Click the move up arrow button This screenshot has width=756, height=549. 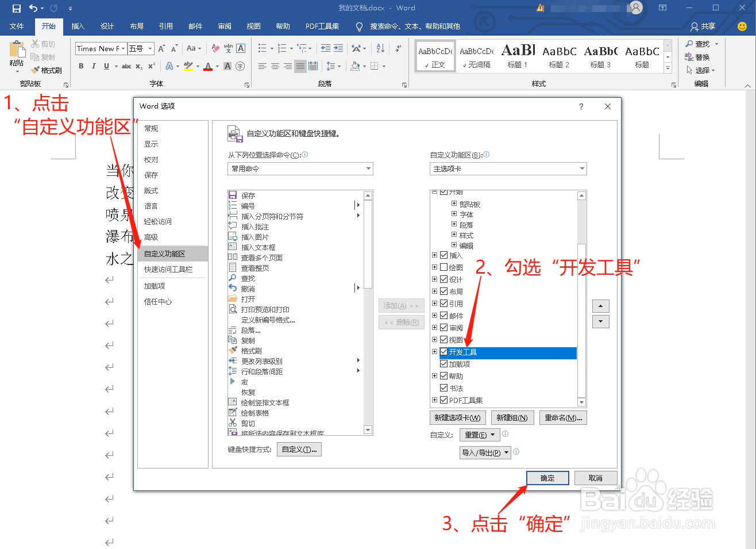coord(600,306)
